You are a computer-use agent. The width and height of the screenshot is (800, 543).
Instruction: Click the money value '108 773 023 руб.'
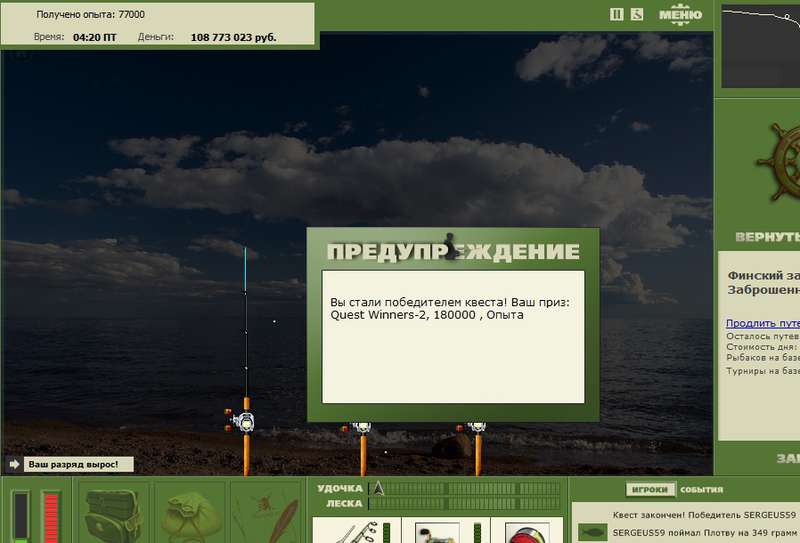click(234, 37)
